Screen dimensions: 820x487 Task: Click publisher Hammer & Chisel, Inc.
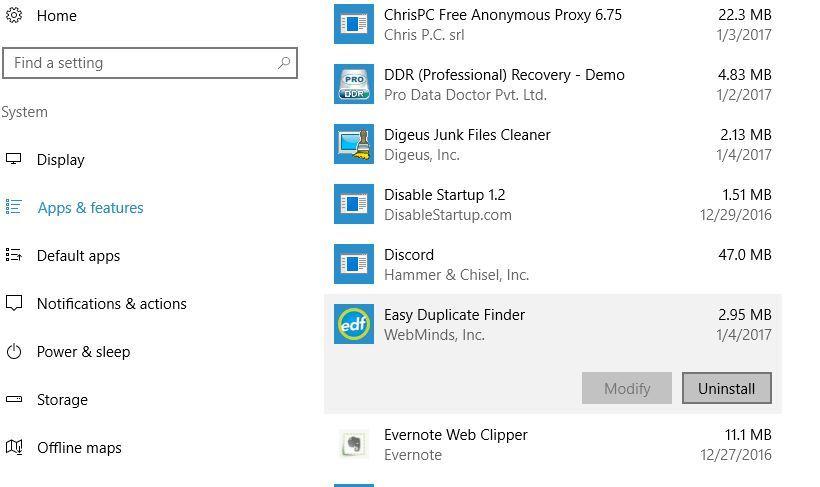point(457,275)
